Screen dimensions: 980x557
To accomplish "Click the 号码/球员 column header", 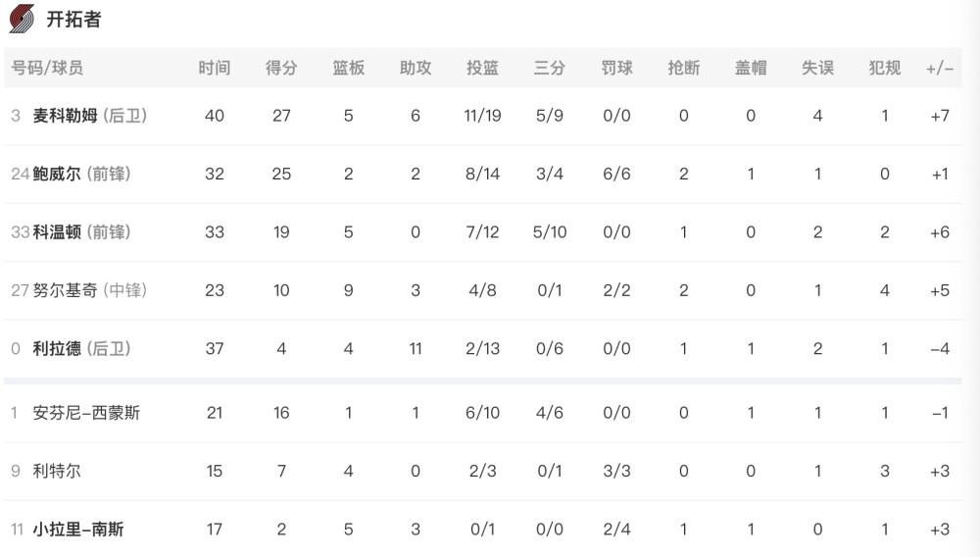I will click(x=47, y=68).
